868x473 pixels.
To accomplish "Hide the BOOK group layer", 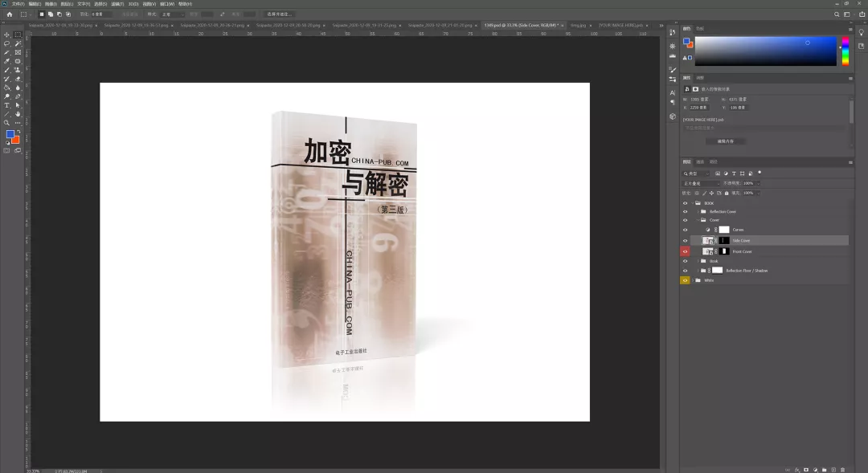I will coord(685,203).
